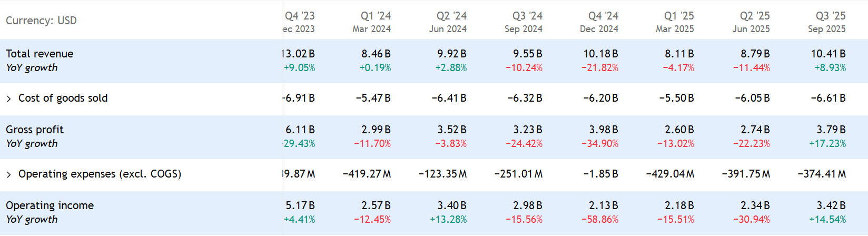This screenshot has height=236, width=868.
Task: Click the Q2 '24 column header
Action: pos(451,16)
